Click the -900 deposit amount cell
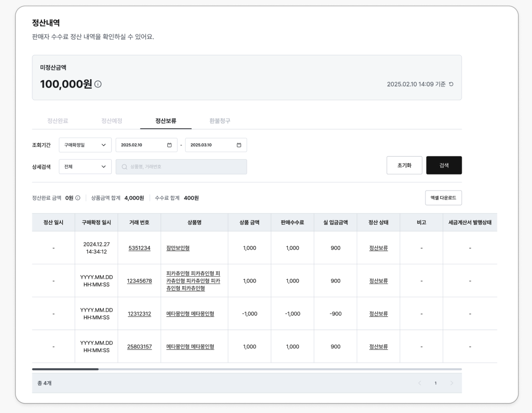The width and height of the screenshot is (532, 413). coord(336,314)
